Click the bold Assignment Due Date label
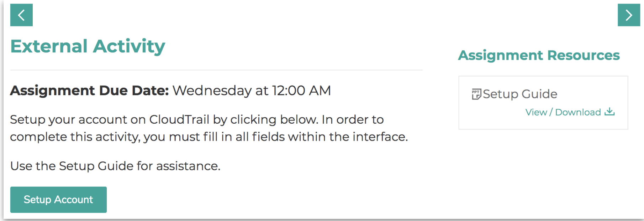The height and width of the screenshot is (221, 644). pos(89,91)
